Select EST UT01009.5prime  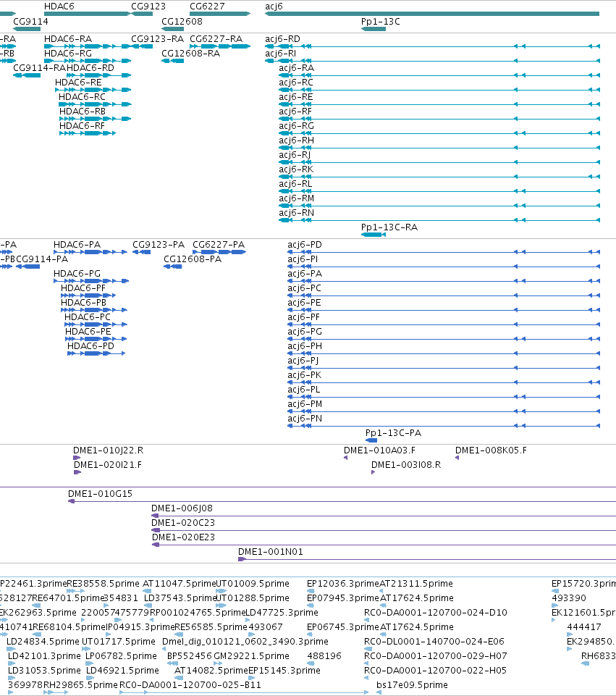pos(253,583)
